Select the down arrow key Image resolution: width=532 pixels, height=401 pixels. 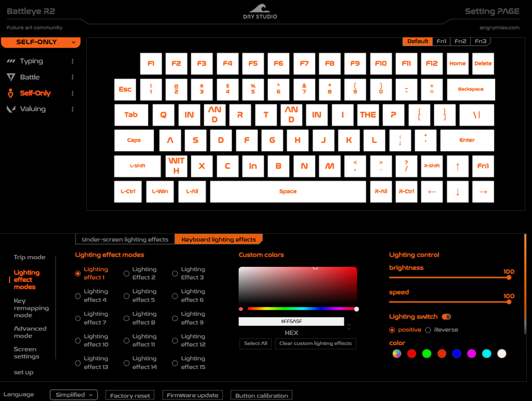click(457, 192)
